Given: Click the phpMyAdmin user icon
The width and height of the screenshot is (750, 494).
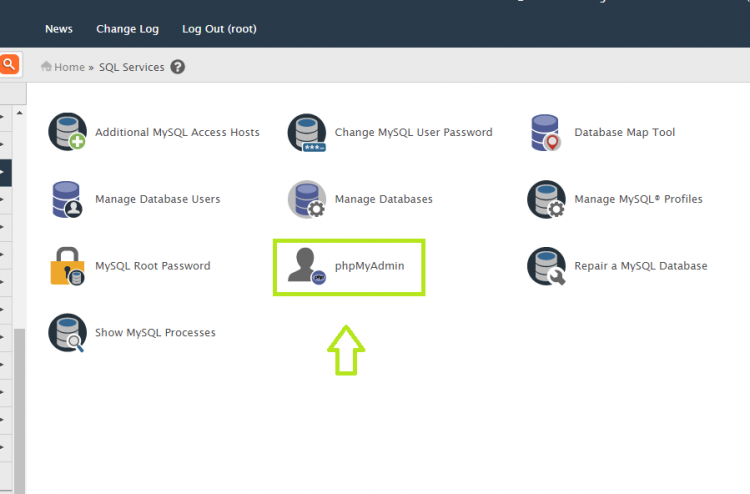Looking at the screenshot, I should click(307, 265).
